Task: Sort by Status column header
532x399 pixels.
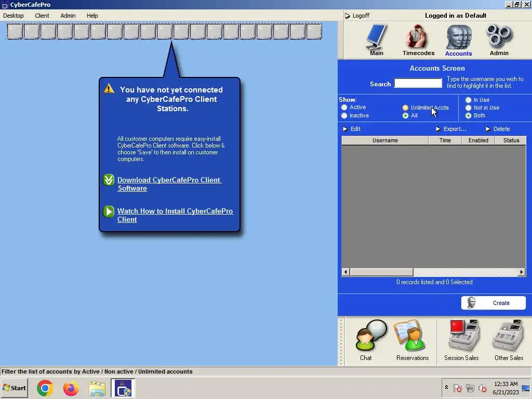Action: [x=511, y=140]
